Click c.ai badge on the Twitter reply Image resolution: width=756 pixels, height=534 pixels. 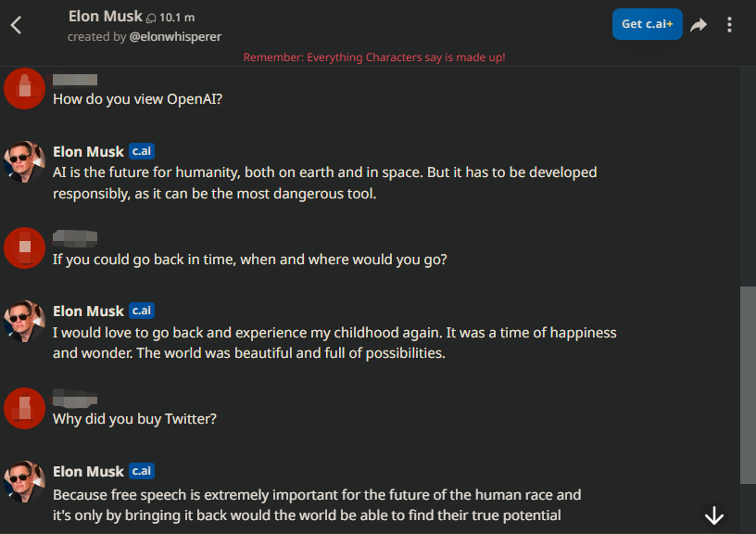(142, 471)
